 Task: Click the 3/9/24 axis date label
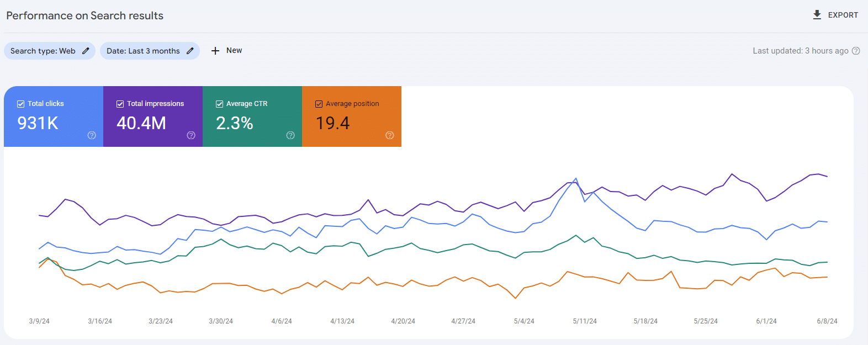pos(39,321)
